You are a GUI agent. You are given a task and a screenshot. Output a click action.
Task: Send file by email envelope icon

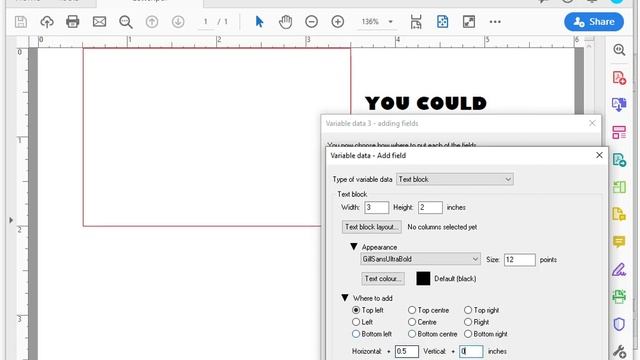[99, 22]
